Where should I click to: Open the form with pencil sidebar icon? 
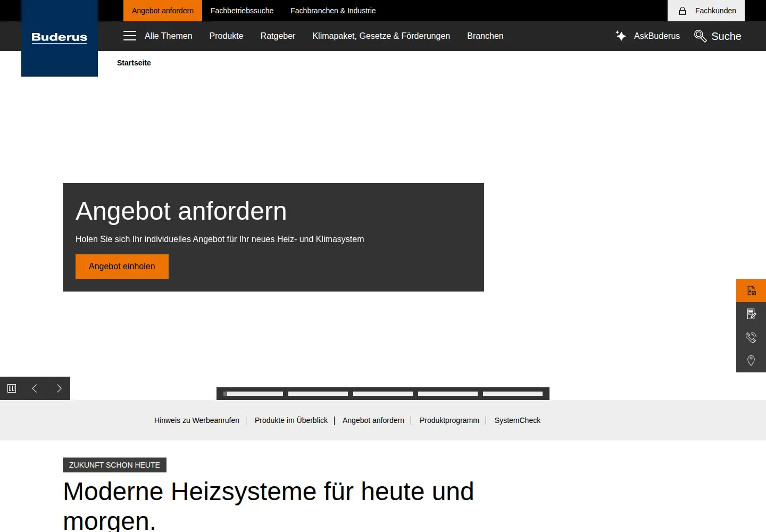[x=751, y=314]
